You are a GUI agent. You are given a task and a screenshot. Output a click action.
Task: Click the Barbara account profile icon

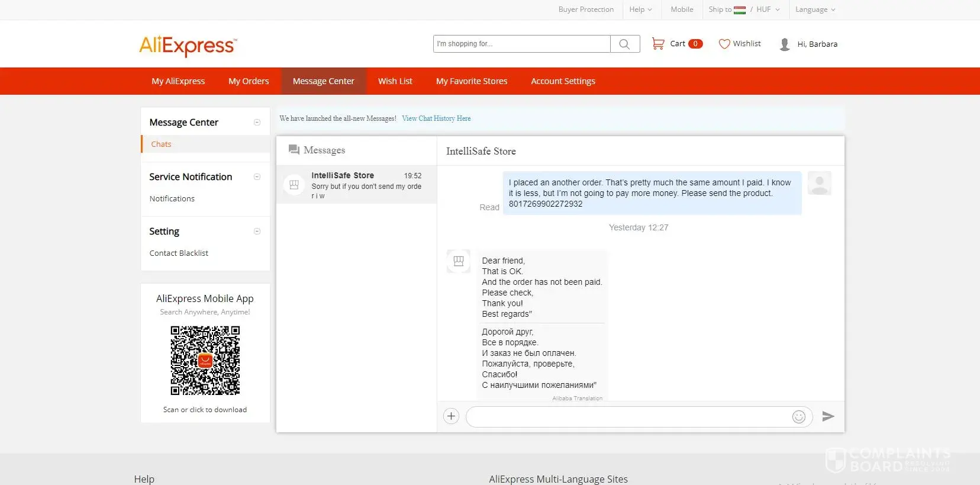click(x=785, y=44)
